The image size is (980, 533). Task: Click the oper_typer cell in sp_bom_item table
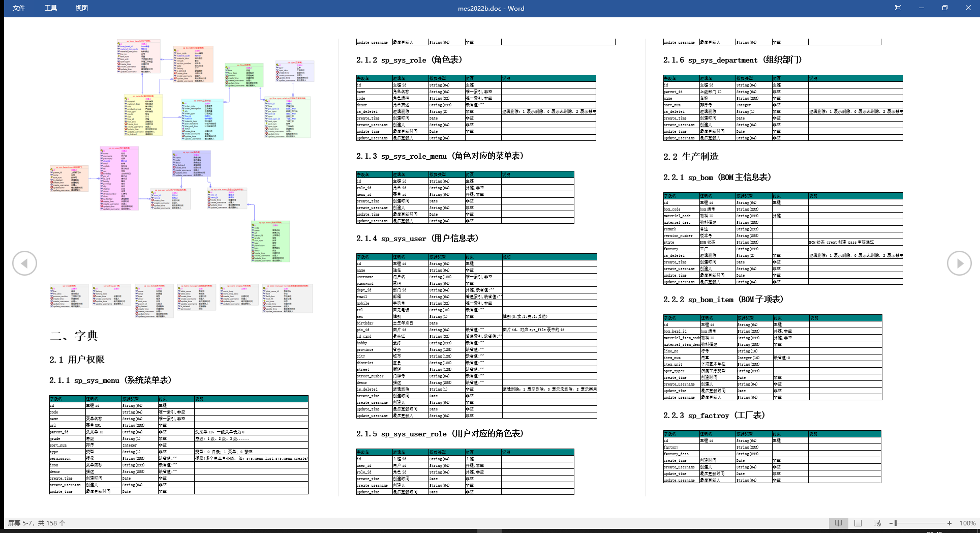pos(682,371)
